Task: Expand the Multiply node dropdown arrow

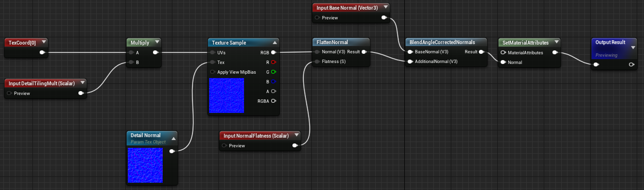Action: click(x=157, y=42)
